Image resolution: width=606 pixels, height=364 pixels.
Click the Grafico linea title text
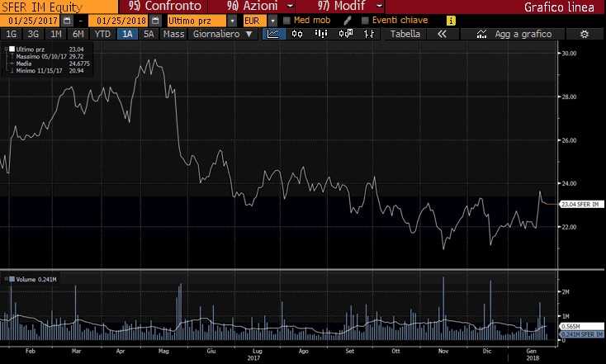coord(559,7)
